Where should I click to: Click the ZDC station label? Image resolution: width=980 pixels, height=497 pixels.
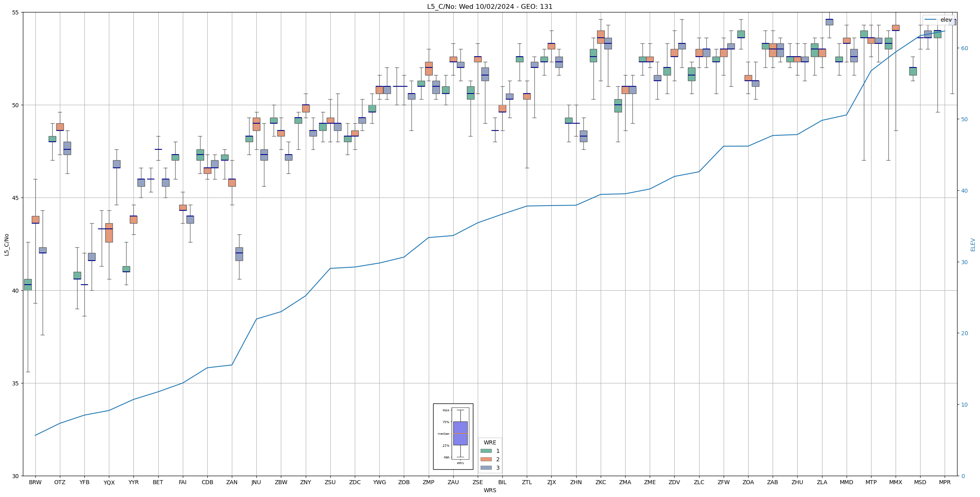[355, 482]
